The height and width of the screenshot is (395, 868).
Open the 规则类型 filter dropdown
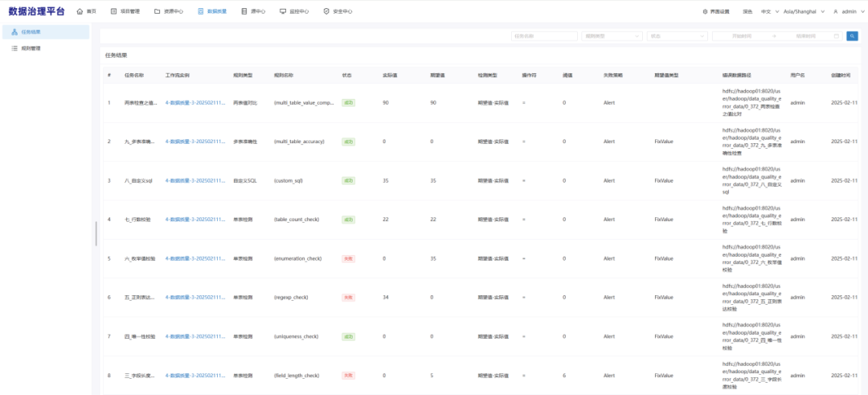(x=612, y=36)
